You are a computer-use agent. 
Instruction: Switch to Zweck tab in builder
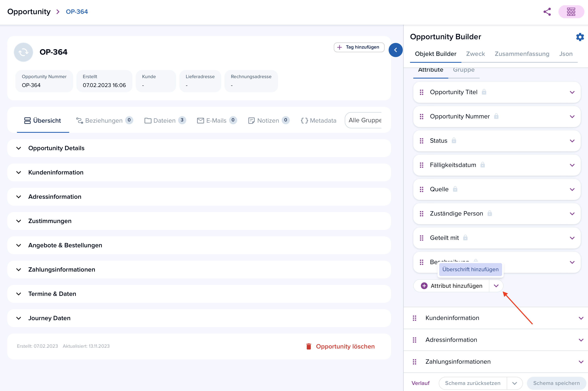pos(475,54)
